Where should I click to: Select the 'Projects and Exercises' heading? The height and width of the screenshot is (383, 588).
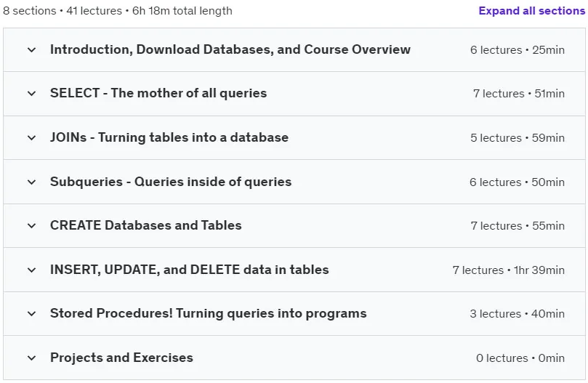tap(121, 358)
